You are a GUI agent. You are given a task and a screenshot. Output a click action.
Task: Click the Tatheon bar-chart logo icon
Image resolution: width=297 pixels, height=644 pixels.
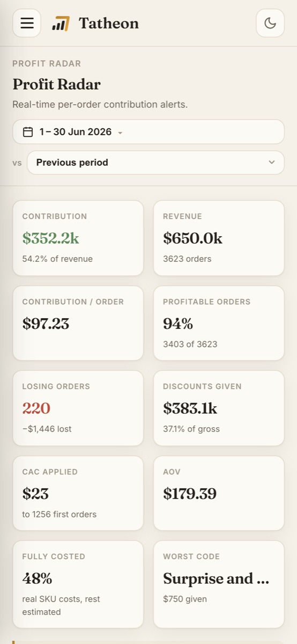tap(61, 24)
